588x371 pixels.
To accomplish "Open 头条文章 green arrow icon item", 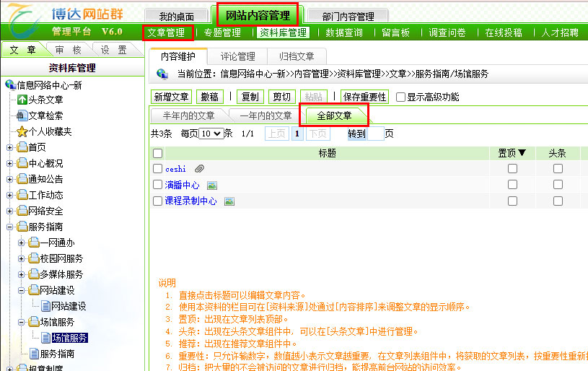I will tap(22, 100).
